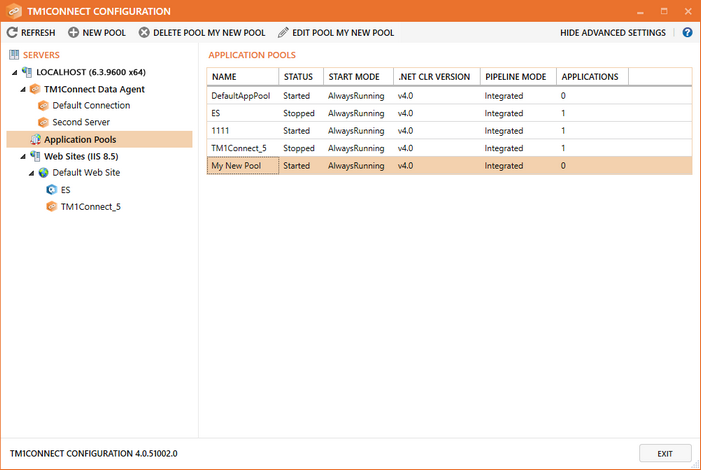This screenshot has height=470, width=701.
Task: Click HIDE ADVANCED SETTINGS
Action: [x=612, y=33]
